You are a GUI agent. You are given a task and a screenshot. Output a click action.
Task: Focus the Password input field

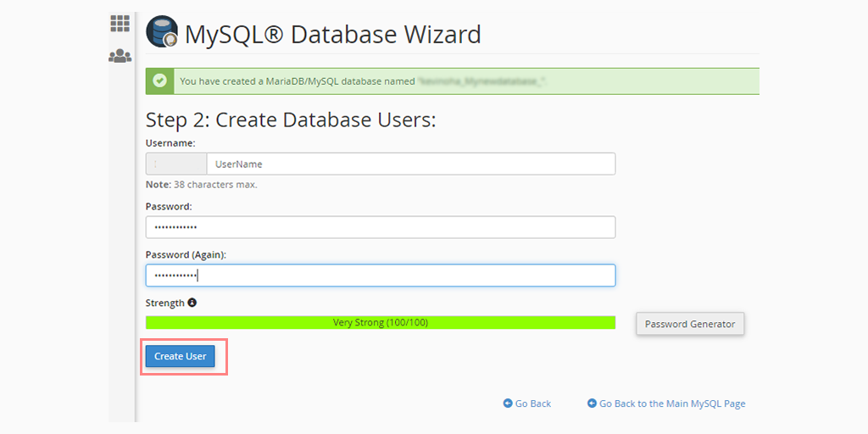coord(381,227)
